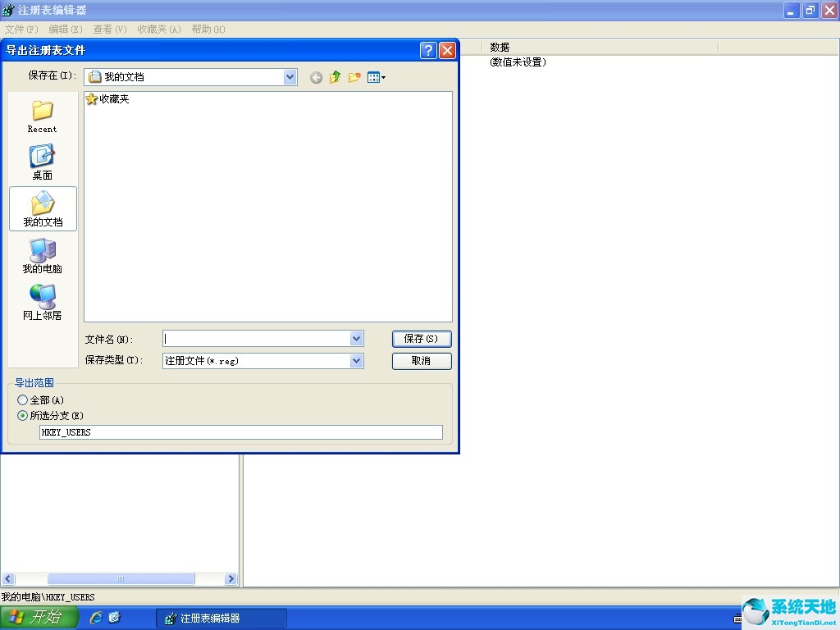840x630 pixels.
Task: Click the dialog help question button
Action: 428,50
